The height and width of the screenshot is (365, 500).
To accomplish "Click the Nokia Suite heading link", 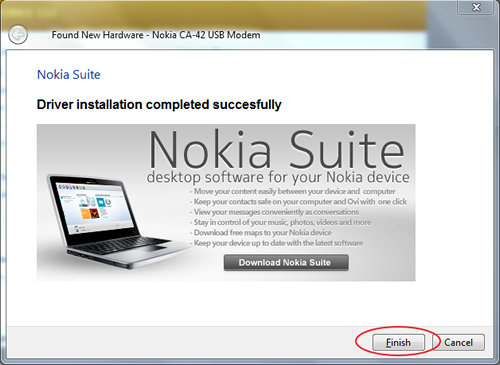I will (x=69, y=74).
